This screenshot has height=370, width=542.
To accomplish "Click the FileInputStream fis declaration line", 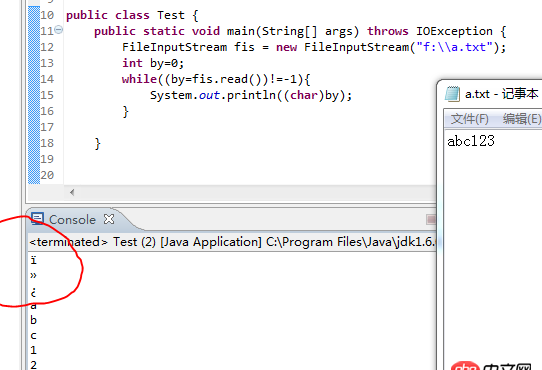I will click(x=314, y=47).
